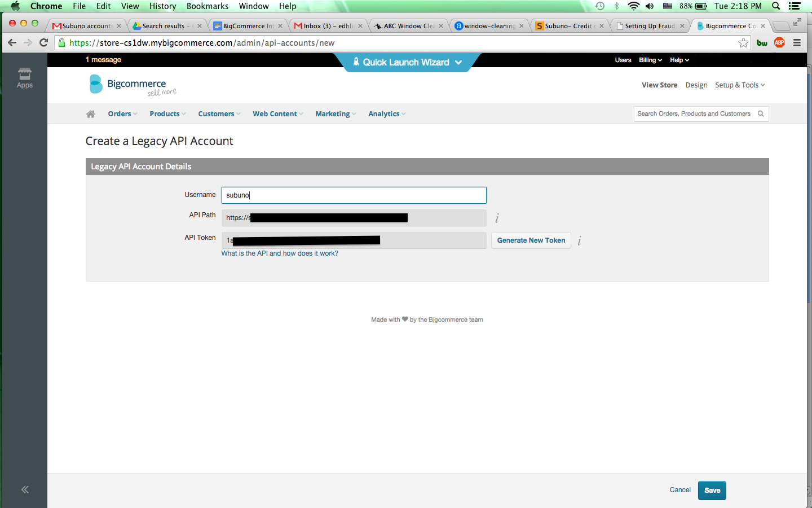Switch to the Setting Up Fraud tab
The height and width of the screenshot is (508, 812).
pyautogui.click(x=650, y=26)
